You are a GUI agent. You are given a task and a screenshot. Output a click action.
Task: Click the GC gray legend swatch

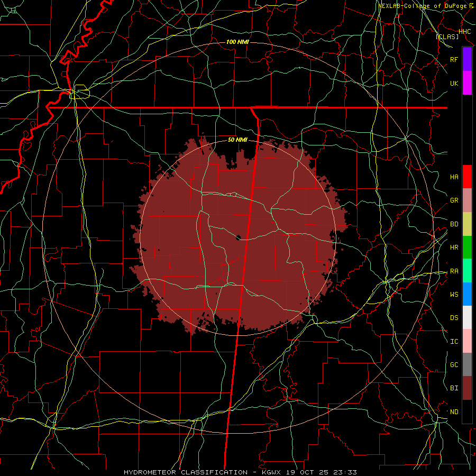click(467, 364)
